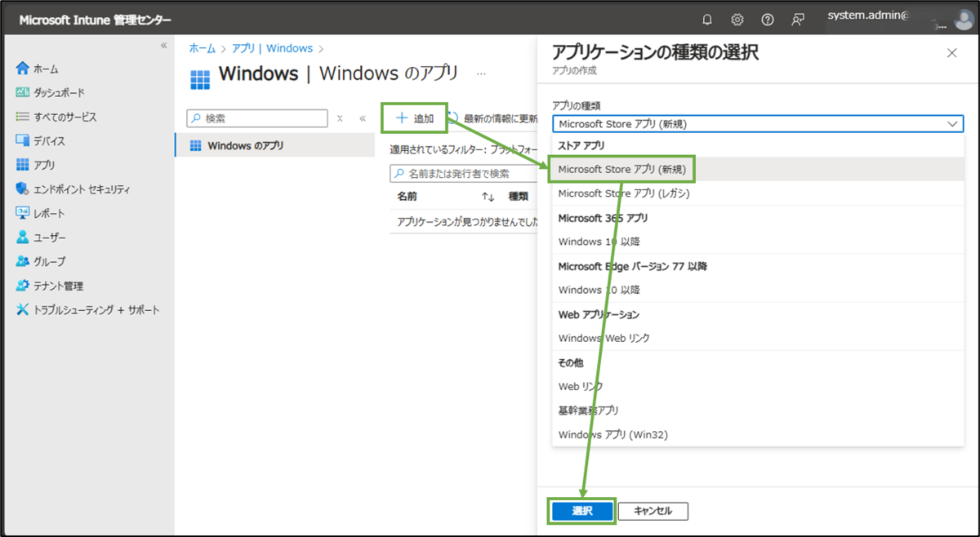Choose Windows Web リンク option
The width and height of the screenshot is (980, 537).
pos(759,338)
